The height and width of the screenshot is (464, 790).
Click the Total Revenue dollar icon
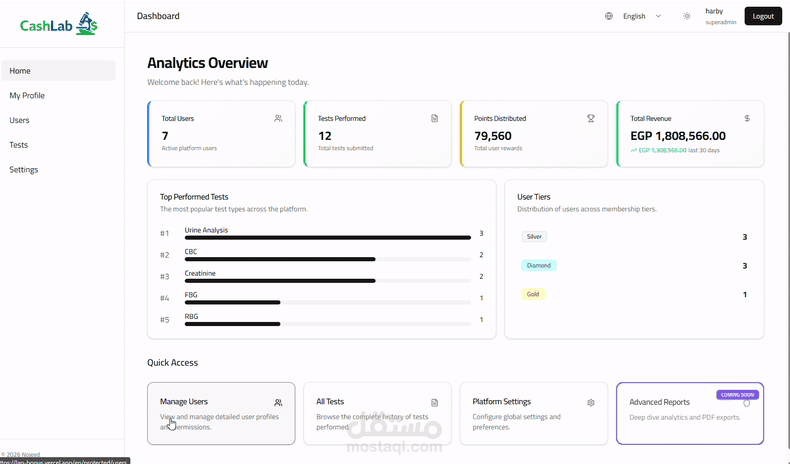coord(747,118)
